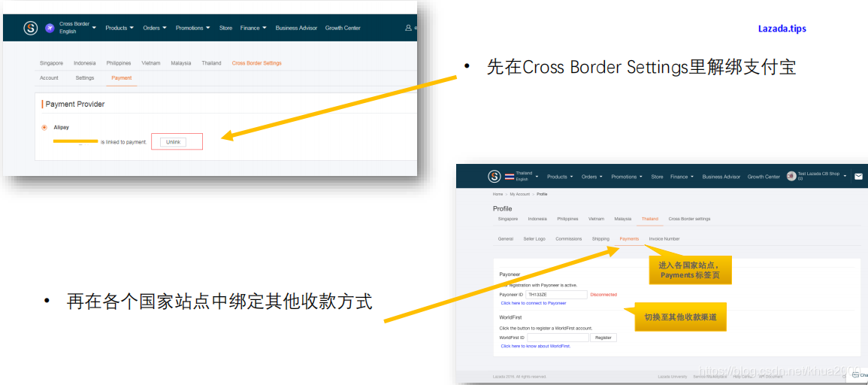This screenshot has height=385, width=868.
Task: Open Business Advisor in the Thailand header
Action: [x=721, y=177]
